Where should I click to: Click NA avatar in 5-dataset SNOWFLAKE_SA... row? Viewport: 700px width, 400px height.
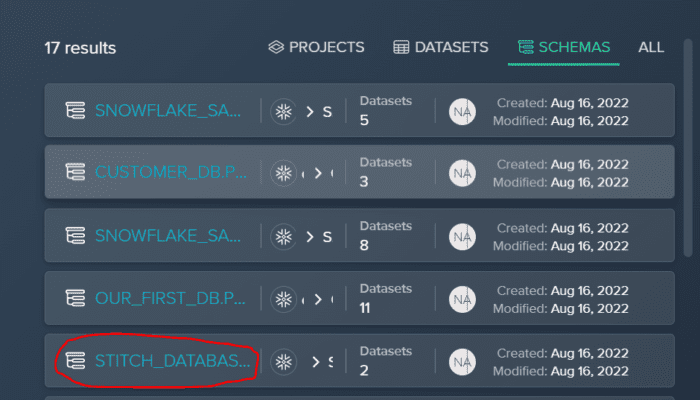pos(462,112)
